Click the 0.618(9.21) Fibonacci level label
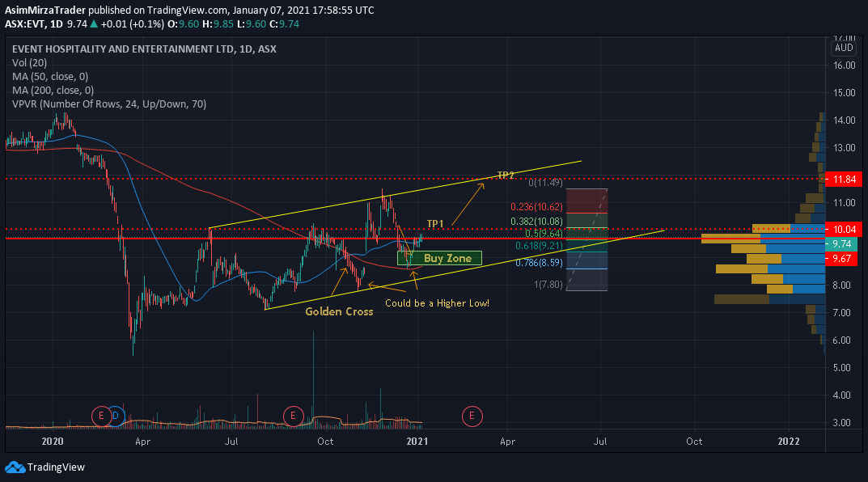868x482 pixels. (x=540, y=246)
